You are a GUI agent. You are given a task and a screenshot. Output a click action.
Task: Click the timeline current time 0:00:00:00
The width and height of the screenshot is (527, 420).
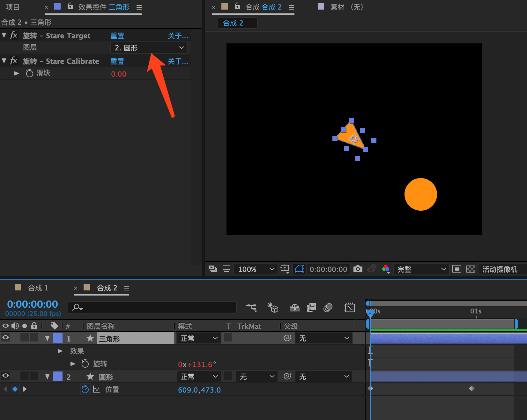(x=33, y=304)
